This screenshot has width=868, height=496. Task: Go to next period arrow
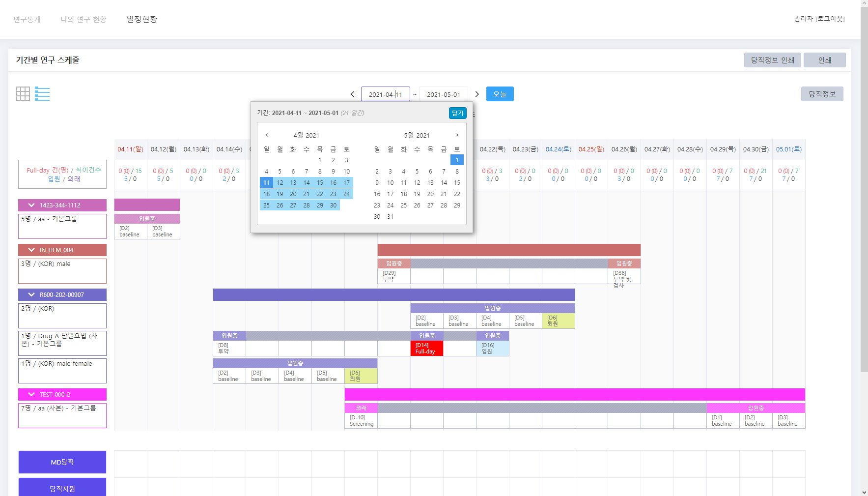coord(476,94)
